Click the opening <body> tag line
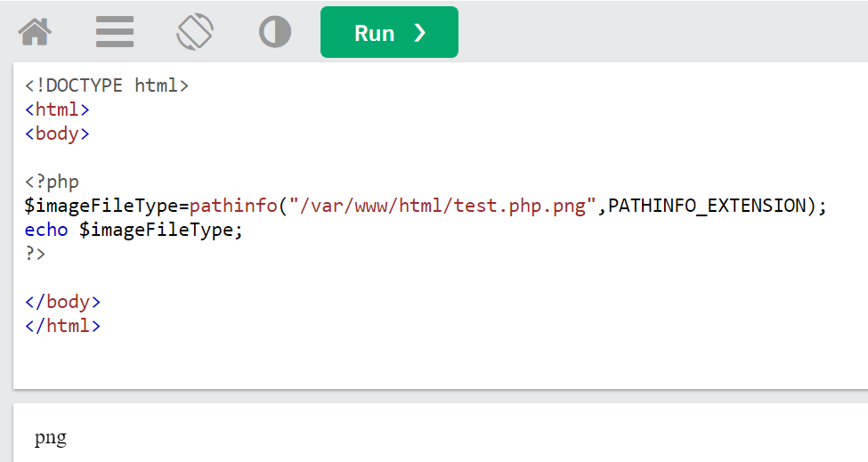Viewport: 868px width, 462px height. click(x=57, y=134)
